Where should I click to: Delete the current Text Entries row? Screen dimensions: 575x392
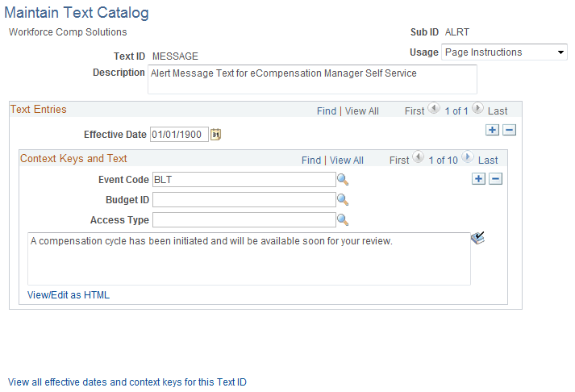click(510, 130)
